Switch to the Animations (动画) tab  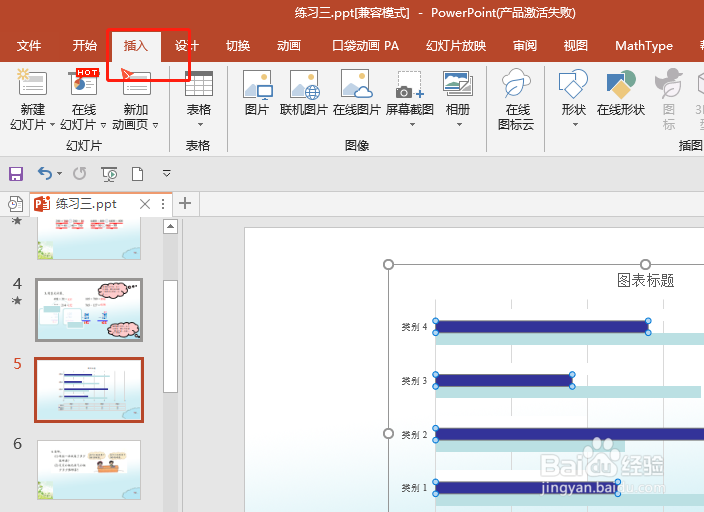[x=289, y=45]
